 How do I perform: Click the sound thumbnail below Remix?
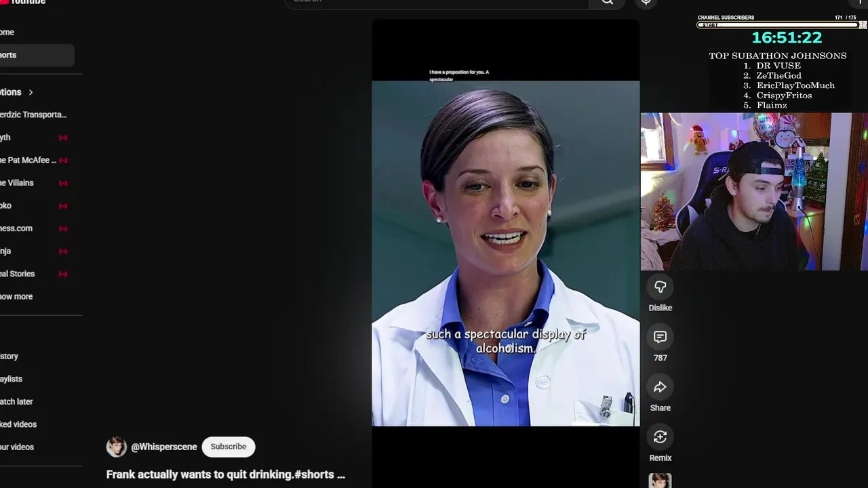[660, 481]
